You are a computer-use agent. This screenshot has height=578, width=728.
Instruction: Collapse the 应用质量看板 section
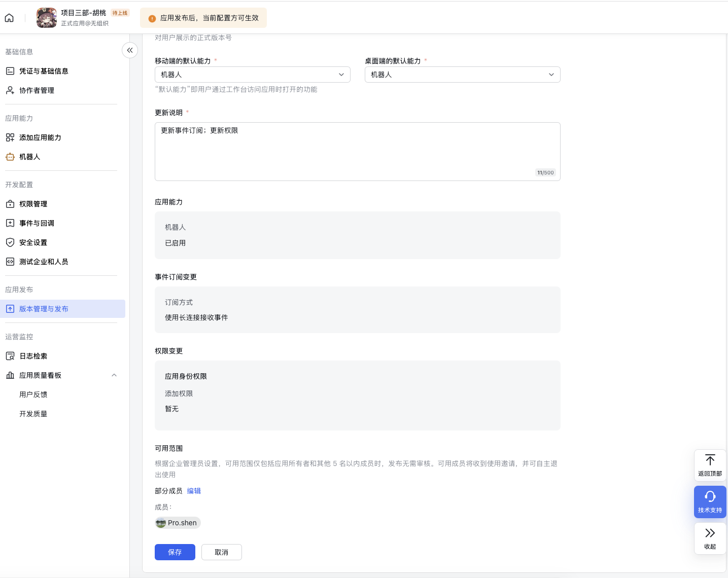point(114,375)
